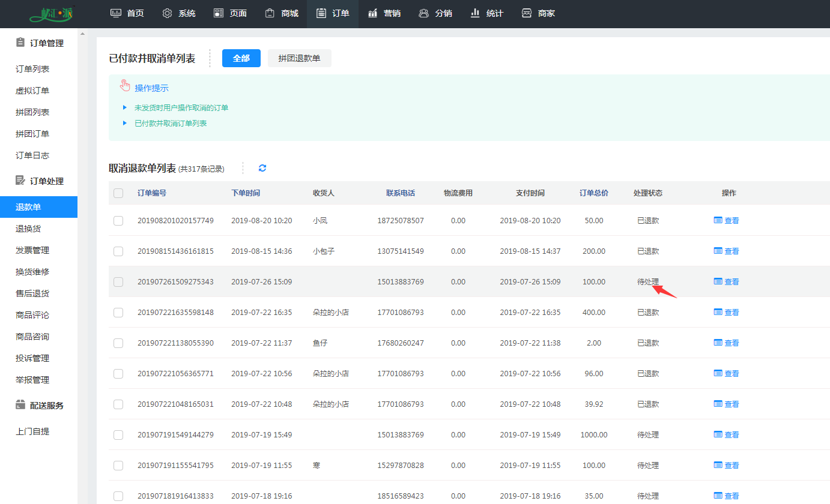The image size is (830, 504).
Task: Click the sidebar scrollbar up arrow
Action: pos(82,34)
